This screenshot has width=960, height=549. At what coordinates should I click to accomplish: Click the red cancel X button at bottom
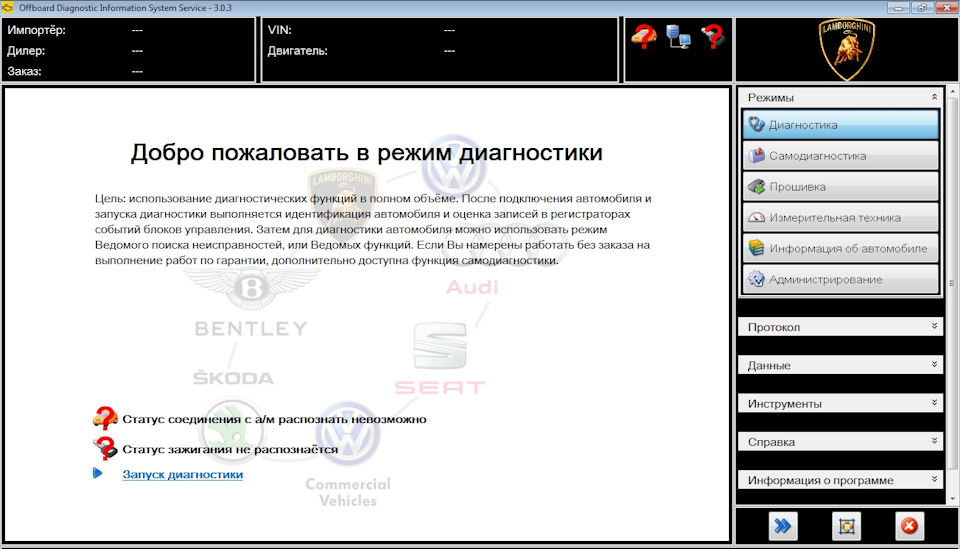(909, 526)
